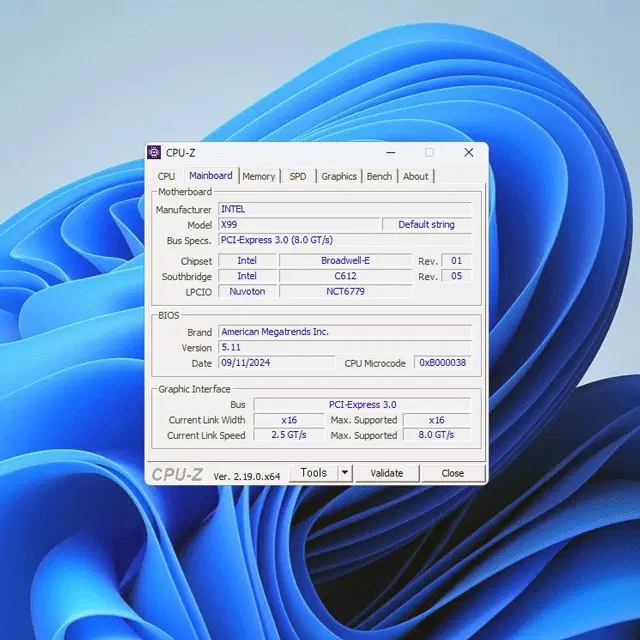Image resolution: width=640 pixels, height=640 pixels.
Task: Click the Validate button
Action: click(x=387, y=473)
